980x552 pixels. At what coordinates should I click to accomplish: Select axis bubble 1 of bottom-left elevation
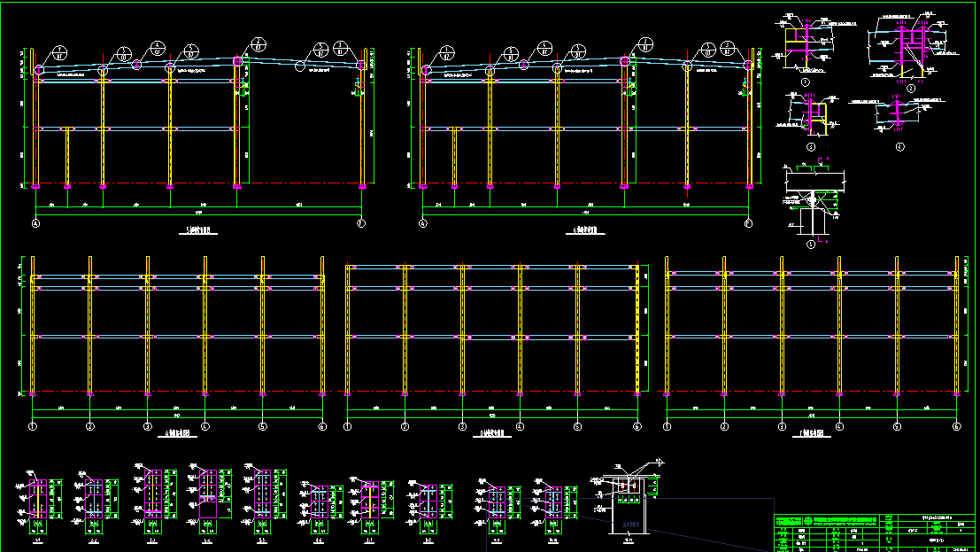click(x=33, y=426)
